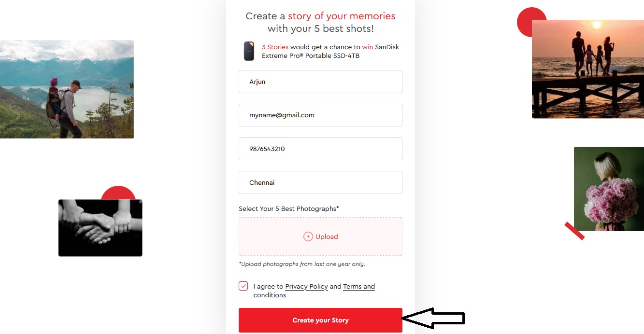Click the email field with myname@gmail.com
This screenshot has width=644, height=334.
click(320, 115)
